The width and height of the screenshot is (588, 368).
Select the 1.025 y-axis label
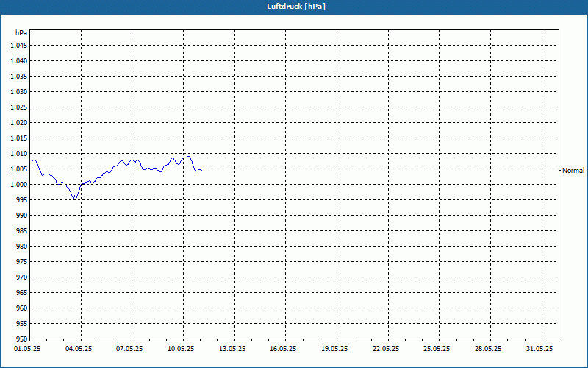[x=19, y=107]
